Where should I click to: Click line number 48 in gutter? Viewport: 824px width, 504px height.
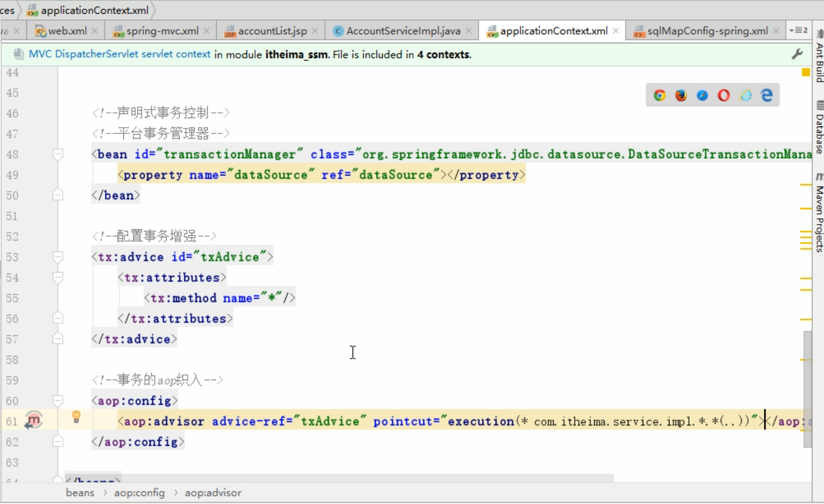[12, 154]
